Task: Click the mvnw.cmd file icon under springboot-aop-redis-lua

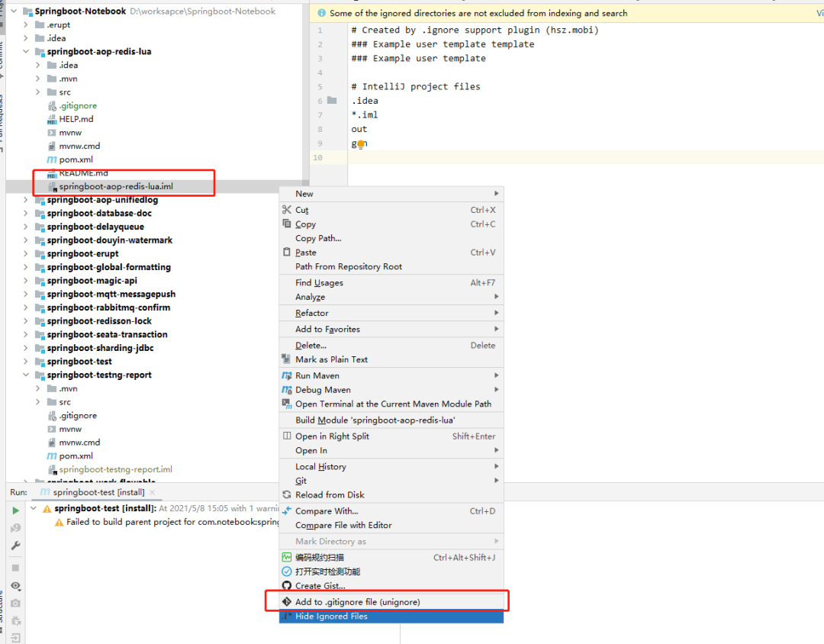Action: [52, 147]
